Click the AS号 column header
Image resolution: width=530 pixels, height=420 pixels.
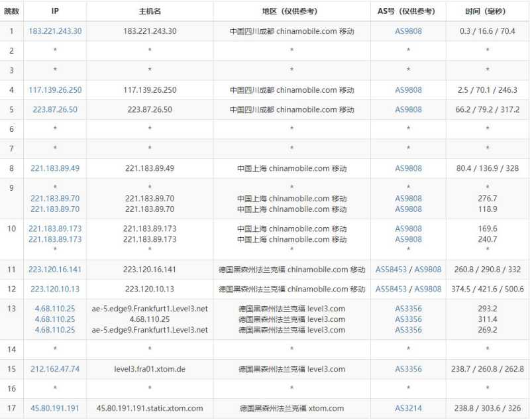405,11
